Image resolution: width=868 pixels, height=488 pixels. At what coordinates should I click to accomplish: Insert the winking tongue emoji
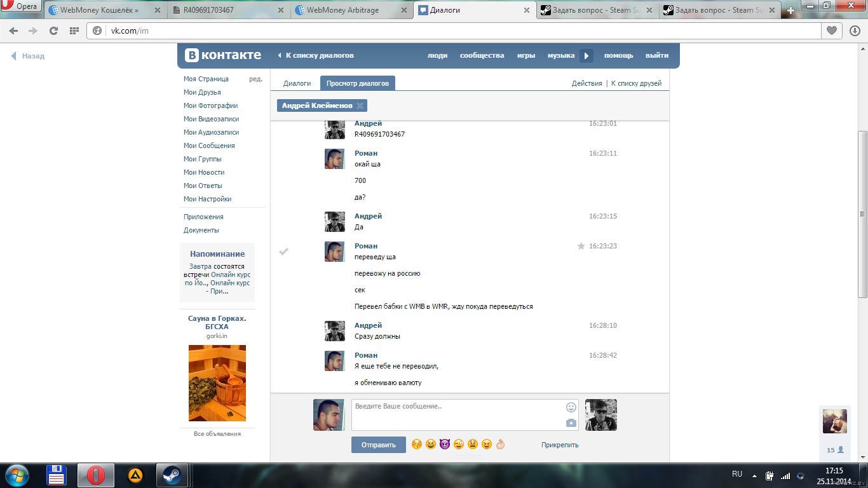(459, 444)
